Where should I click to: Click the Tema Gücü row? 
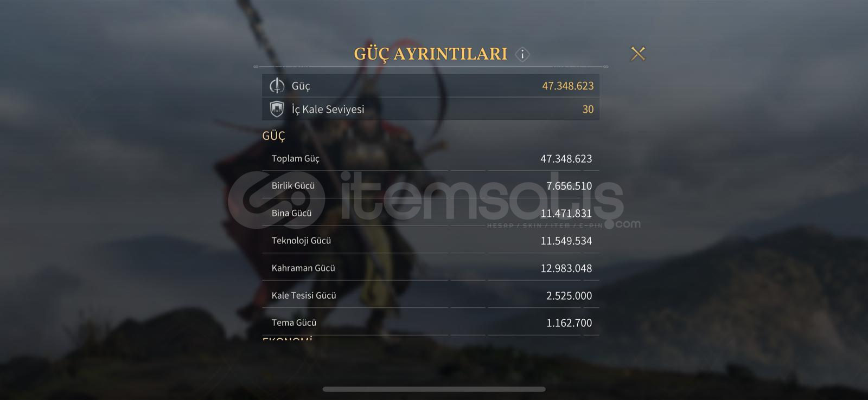431,322
